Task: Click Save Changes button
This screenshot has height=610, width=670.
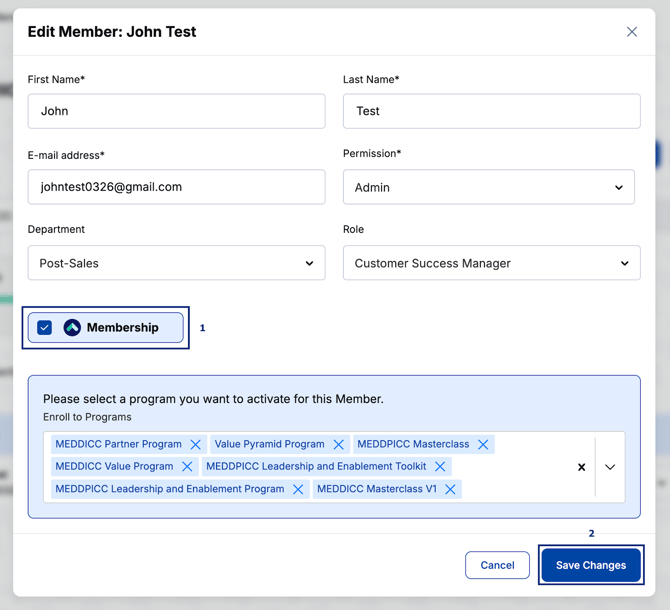Action: (x=591, y=565)
